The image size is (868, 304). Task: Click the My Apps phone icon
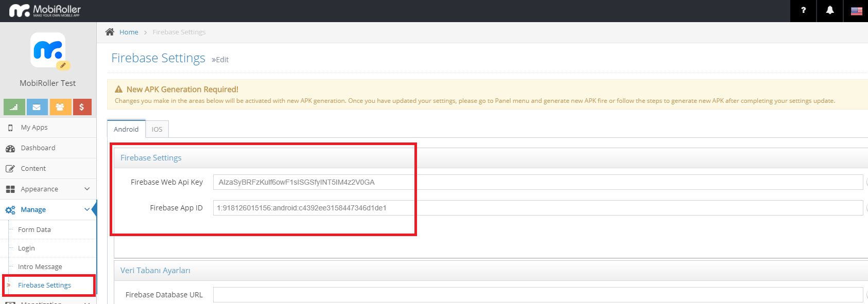10,128
